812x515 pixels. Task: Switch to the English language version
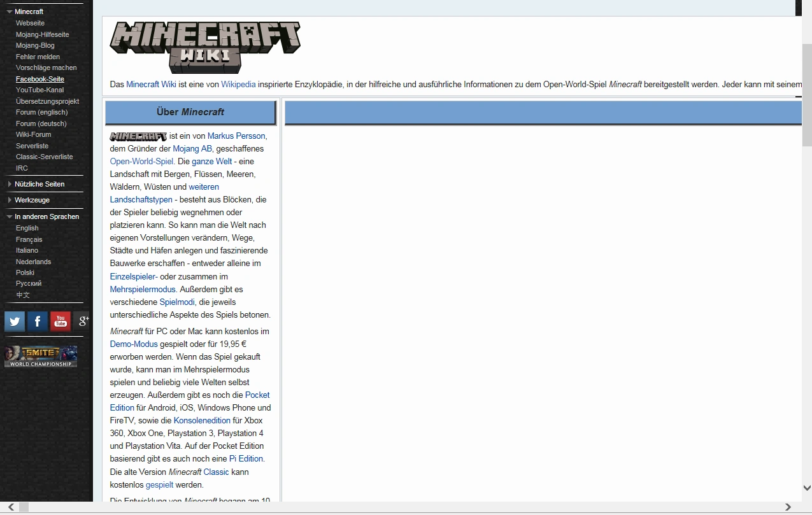click(27, 228)
